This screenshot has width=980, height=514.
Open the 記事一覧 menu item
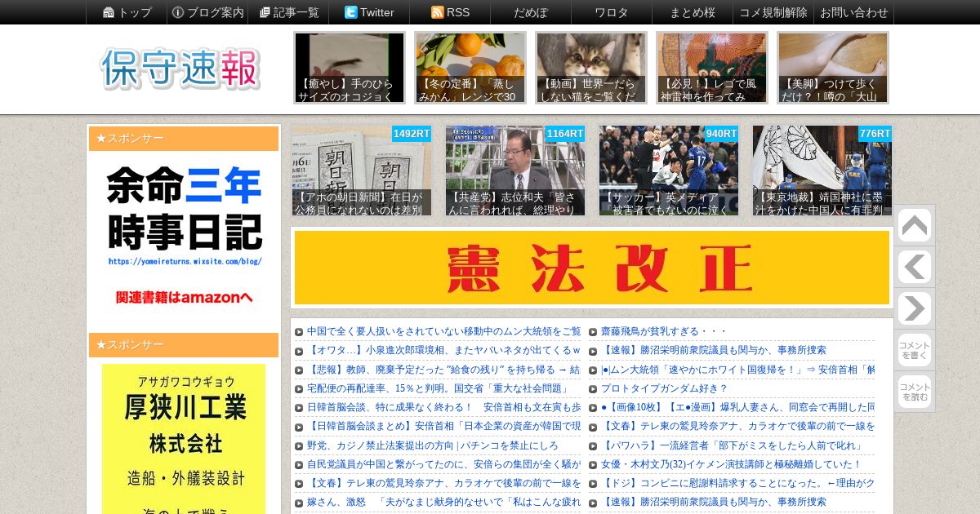coord(288,12)
